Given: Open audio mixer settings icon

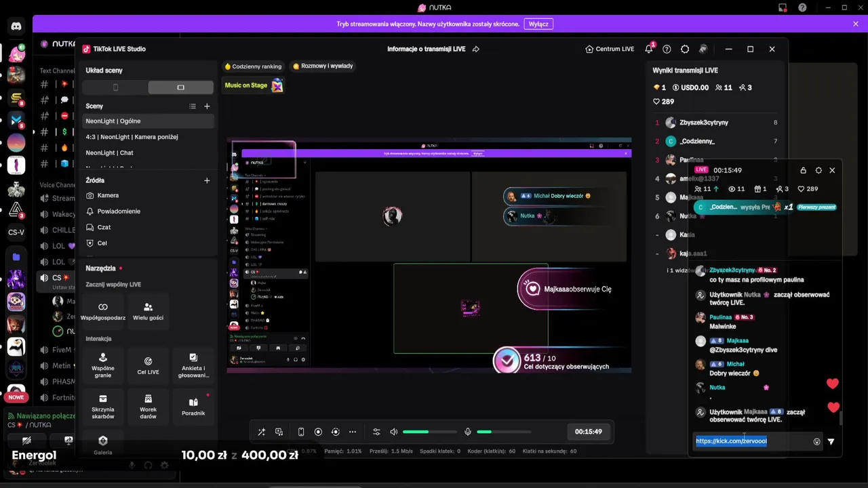Looking at the screenshot, I should pos(376,432).
